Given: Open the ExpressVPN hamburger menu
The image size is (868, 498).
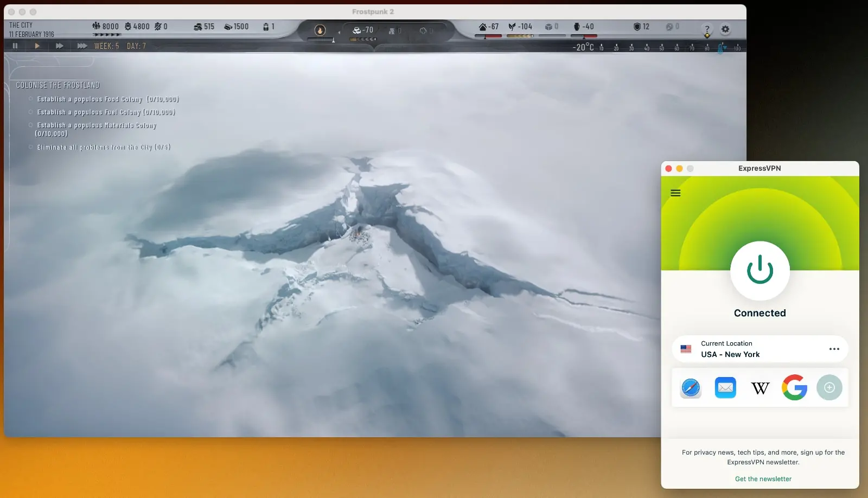Looking at the screenshot, I should click(x=675, y=193).
